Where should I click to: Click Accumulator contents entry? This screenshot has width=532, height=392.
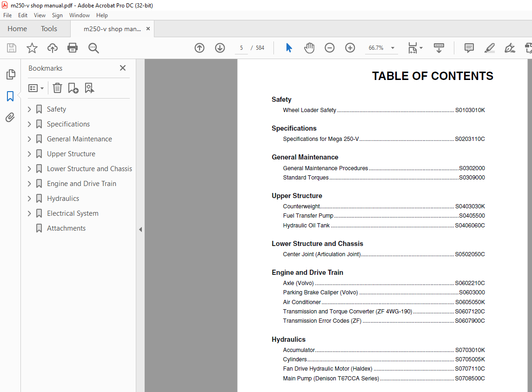tap(384, 350)
